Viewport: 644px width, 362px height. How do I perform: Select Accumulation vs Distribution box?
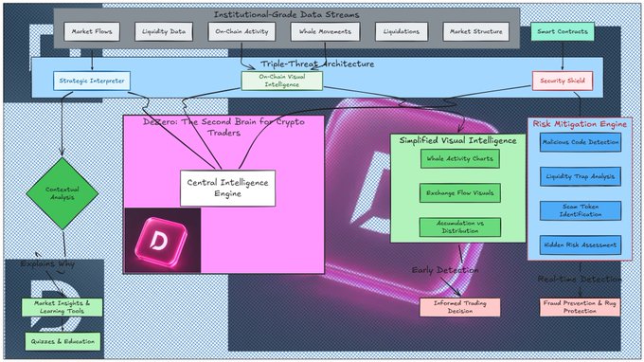click(x=459, y=227)
